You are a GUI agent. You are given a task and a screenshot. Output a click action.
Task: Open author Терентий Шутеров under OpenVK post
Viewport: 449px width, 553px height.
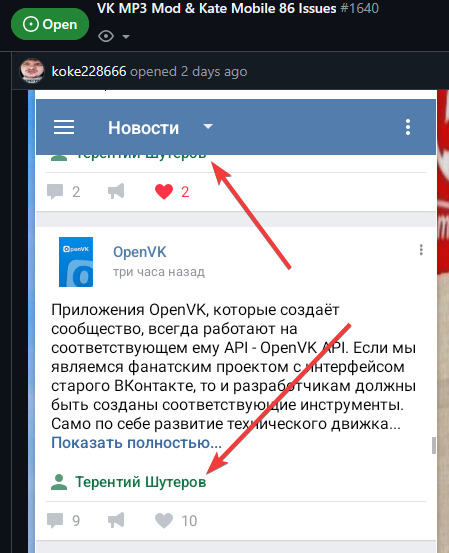[x=140, y=482]
